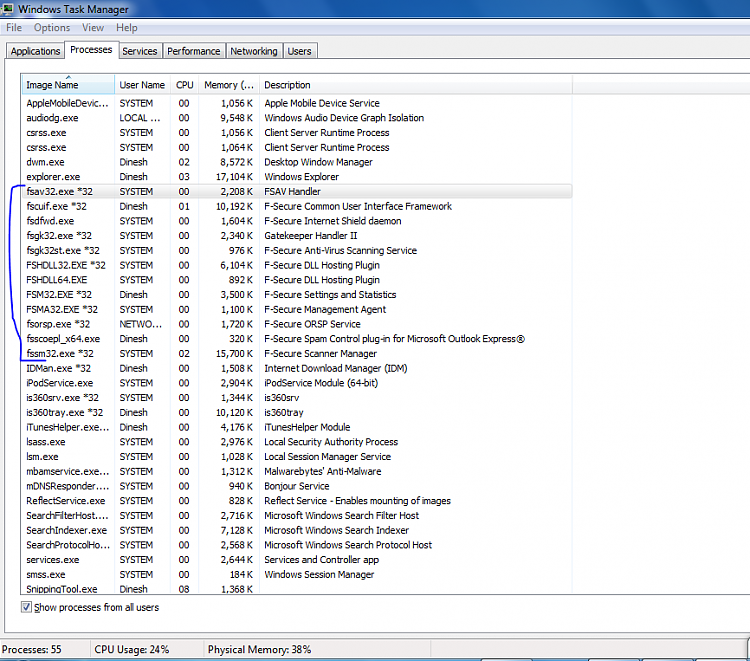Select the FSHDLL64.EXE process
The height and width of the screenshot is (661, 750).
tap(297, 280)
